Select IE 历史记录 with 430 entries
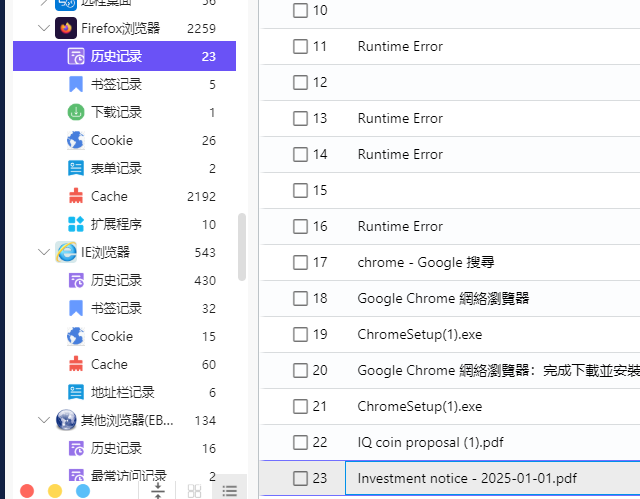The image size is (640, 499). click(x=124, y=280)
